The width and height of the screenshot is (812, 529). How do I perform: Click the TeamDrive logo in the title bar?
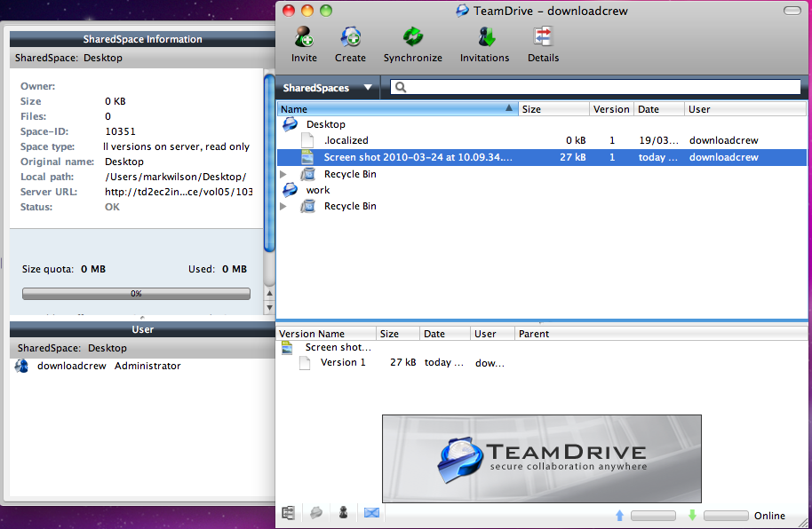click(x=463, y=11)
